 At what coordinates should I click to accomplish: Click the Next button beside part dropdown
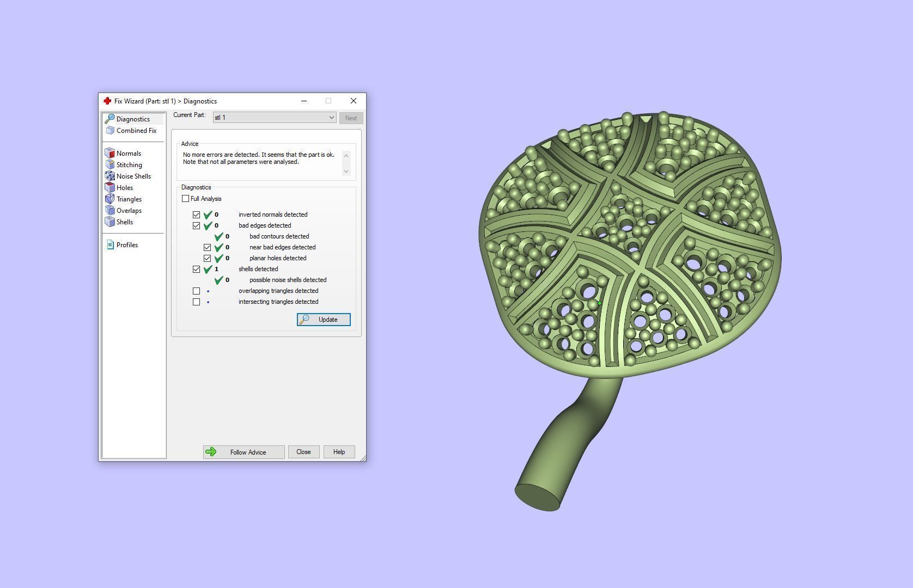(351, 118)
